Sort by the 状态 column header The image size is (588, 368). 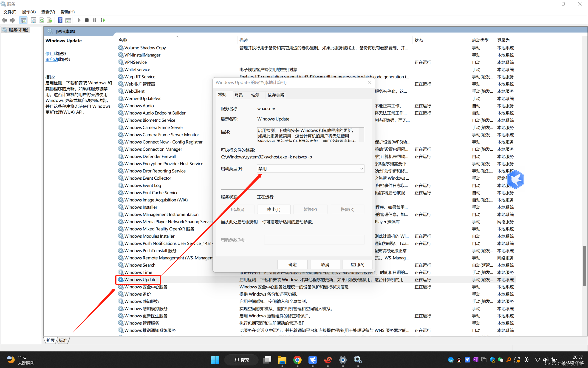(418, 40)
